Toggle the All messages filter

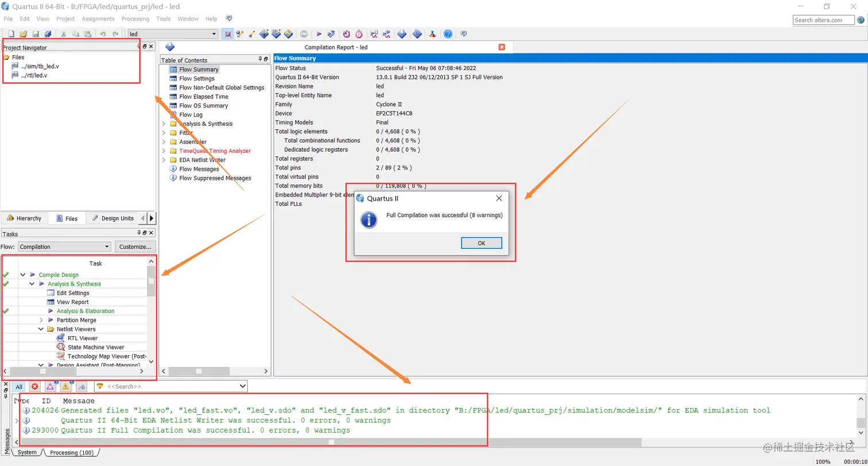[19, 387]
